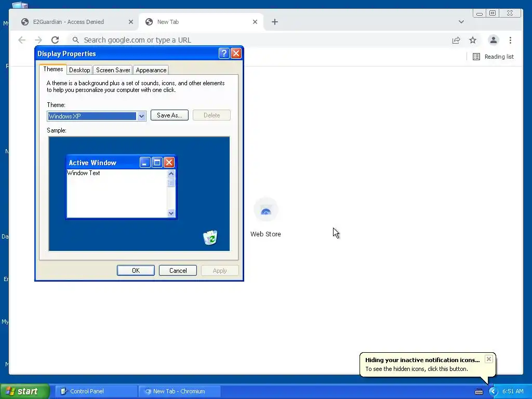Close the E2Guardian - Access Denied tab
Image resolution: width=532 pixels, height=399 pixels.
[x=130, y=22]
